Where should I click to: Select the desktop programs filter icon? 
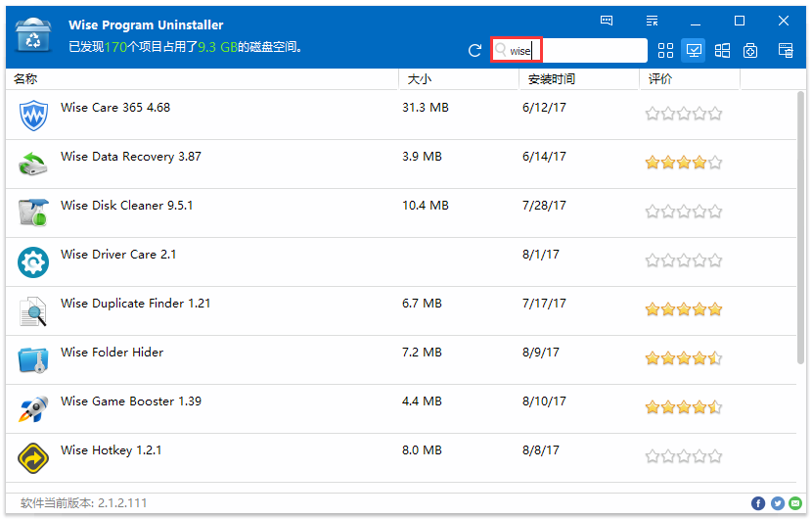point(694,51)
